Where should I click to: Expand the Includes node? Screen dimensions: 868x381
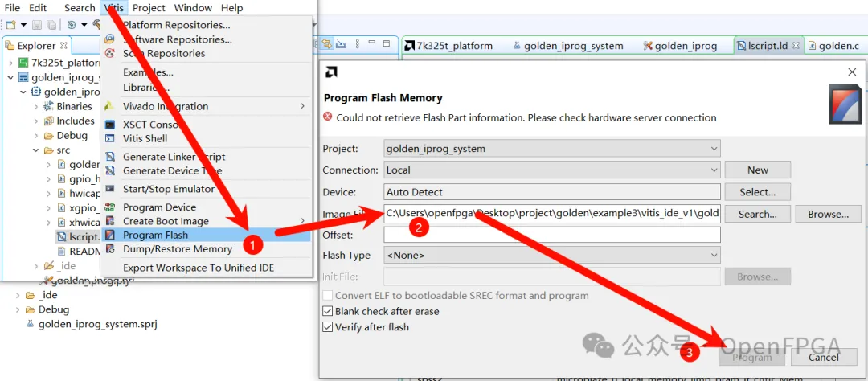click(35, 121)
